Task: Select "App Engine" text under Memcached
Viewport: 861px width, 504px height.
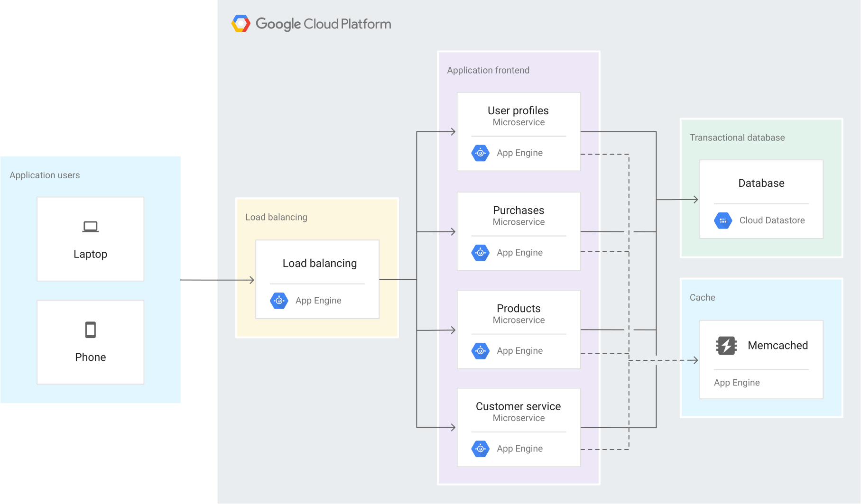Action: click(x=737, y=383)
